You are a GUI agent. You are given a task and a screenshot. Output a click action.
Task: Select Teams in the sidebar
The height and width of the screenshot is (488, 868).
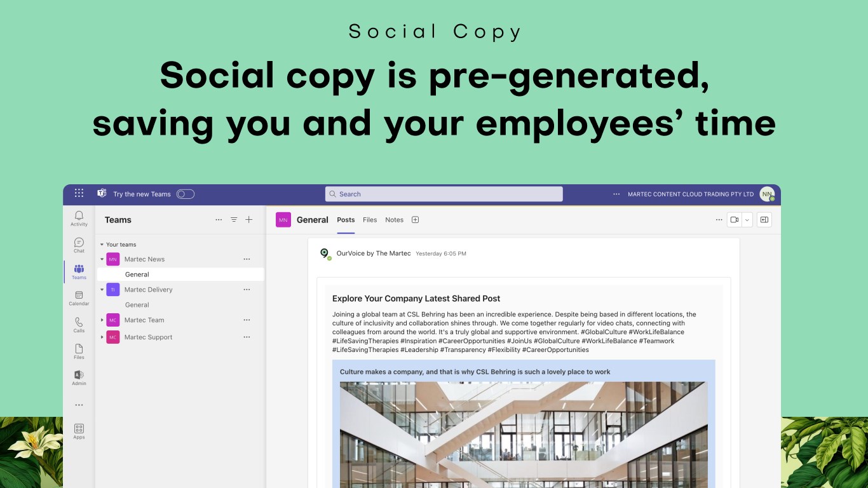(x=79, y=272)
